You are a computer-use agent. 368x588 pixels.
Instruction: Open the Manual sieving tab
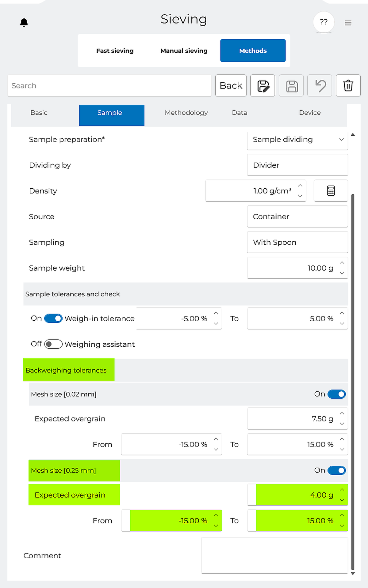(x=184, y=51)
